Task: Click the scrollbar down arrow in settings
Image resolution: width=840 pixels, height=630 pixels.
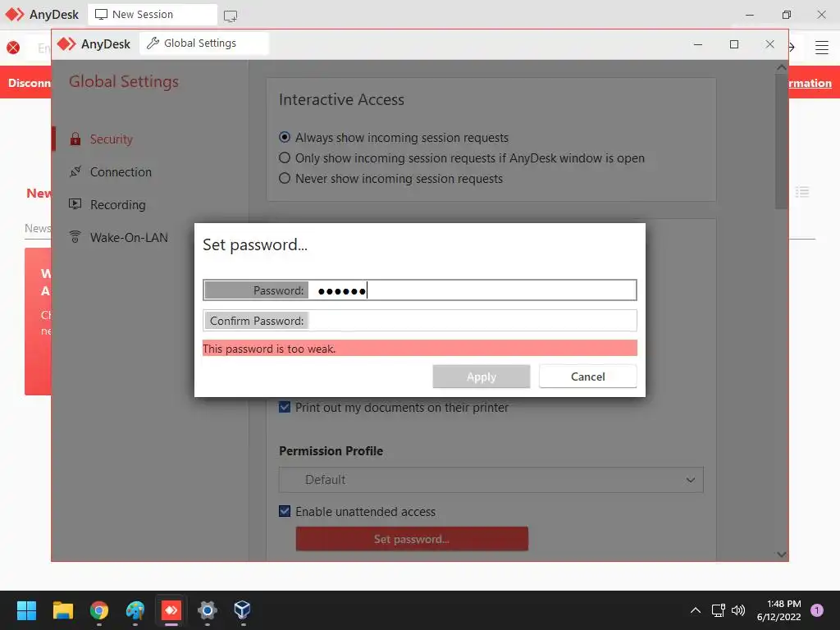Action: click(x=782, y=555)
